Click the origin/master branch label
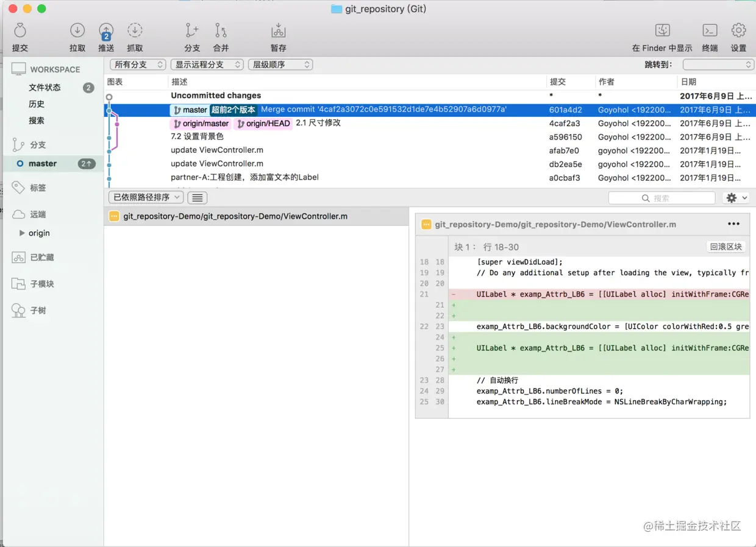This screenshot has width=756, height=547. 201,124
